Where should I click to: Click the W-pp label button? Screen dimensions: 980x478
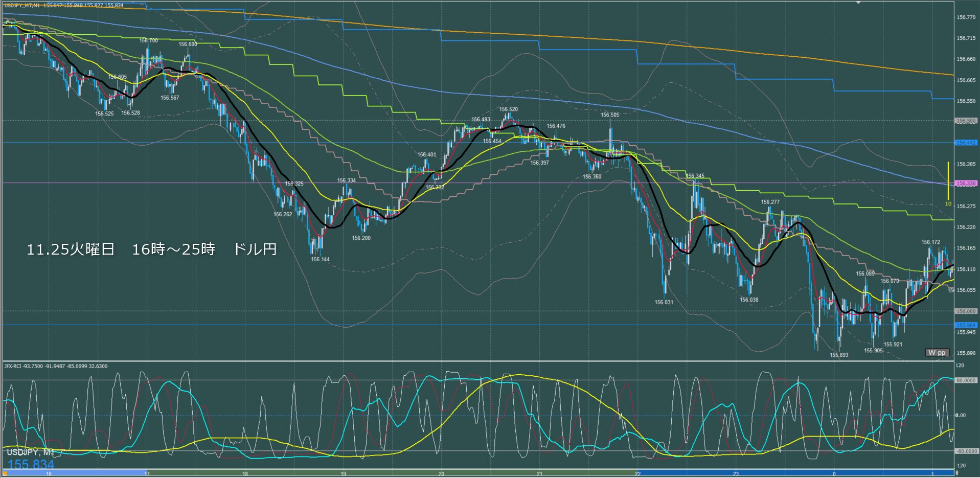(x=937, y=353)
